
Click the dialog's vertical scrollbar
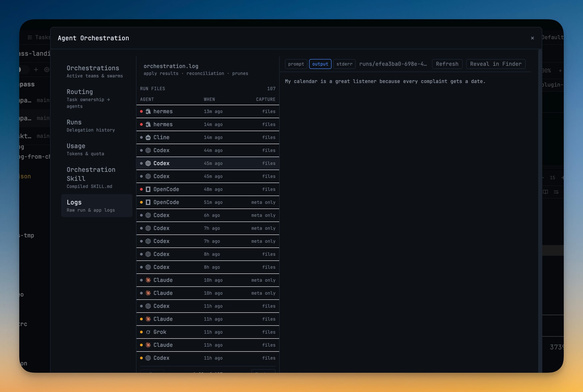(540, 211)
